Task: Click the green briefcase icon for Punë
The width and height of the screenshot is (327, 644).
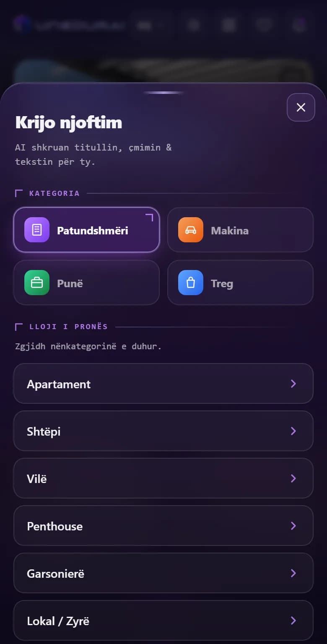Action: coord(37,283)
